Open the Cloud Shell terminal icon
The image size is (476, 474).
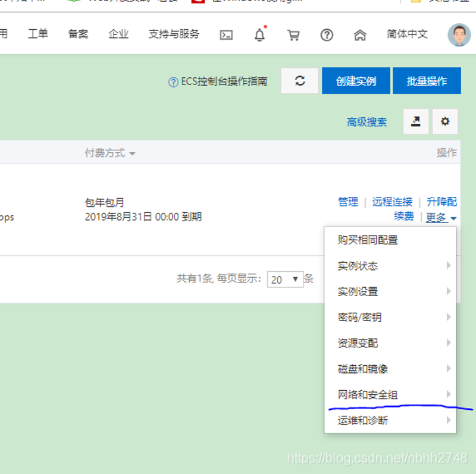226,34
